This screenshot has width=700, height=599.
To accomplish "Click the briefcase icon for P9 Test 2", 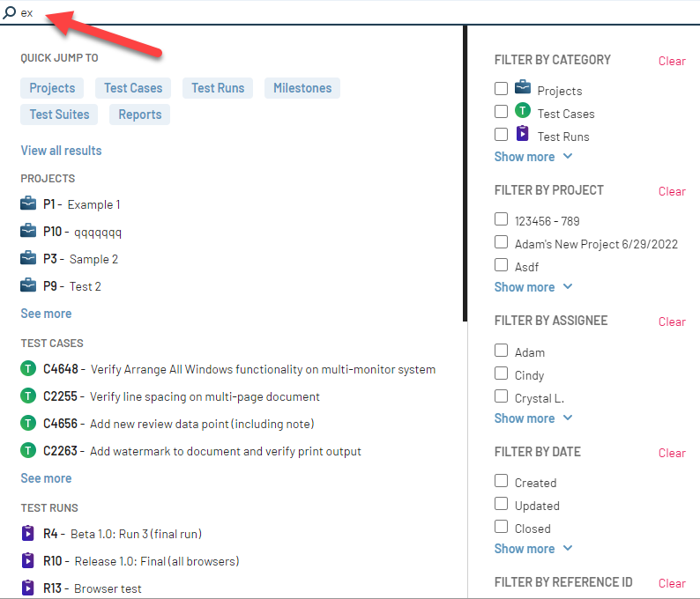I will click(x=28, y=285).
